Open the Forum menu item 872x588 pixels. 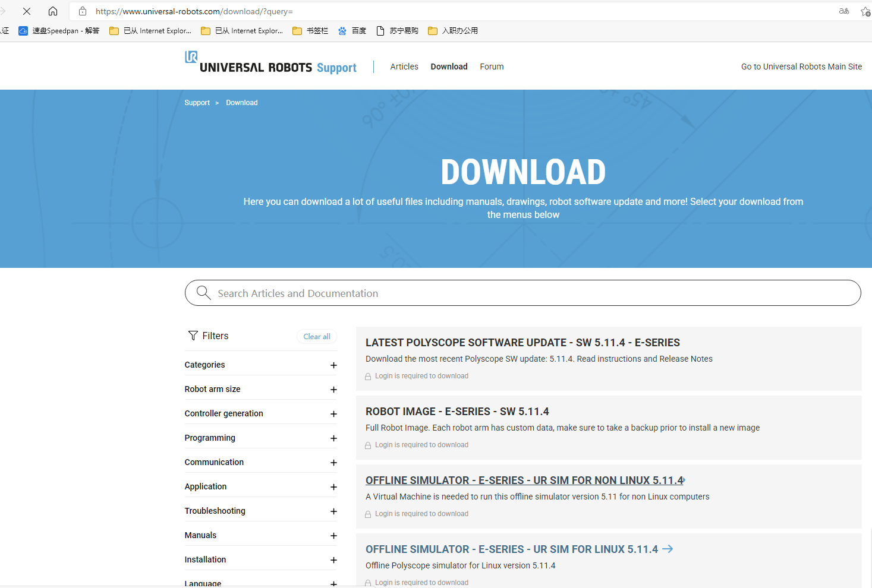click(492, 67)
